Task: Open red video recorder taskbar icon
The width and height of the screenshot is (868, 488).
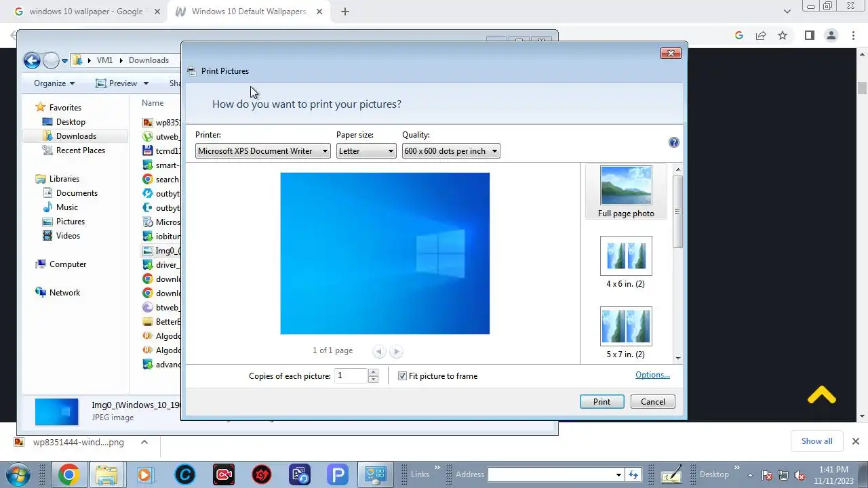Action: point(223,474)
